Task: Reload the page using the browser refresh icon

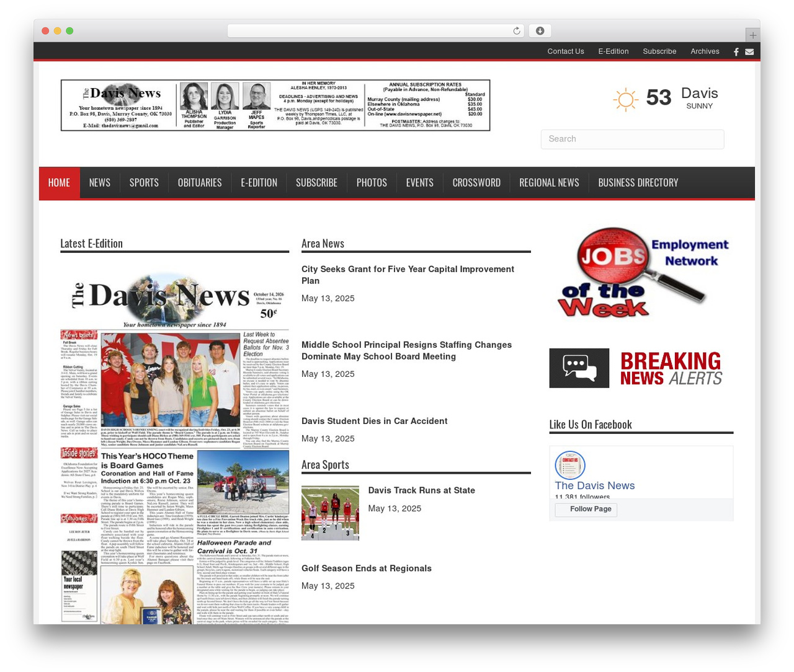Action: (517, 31)
